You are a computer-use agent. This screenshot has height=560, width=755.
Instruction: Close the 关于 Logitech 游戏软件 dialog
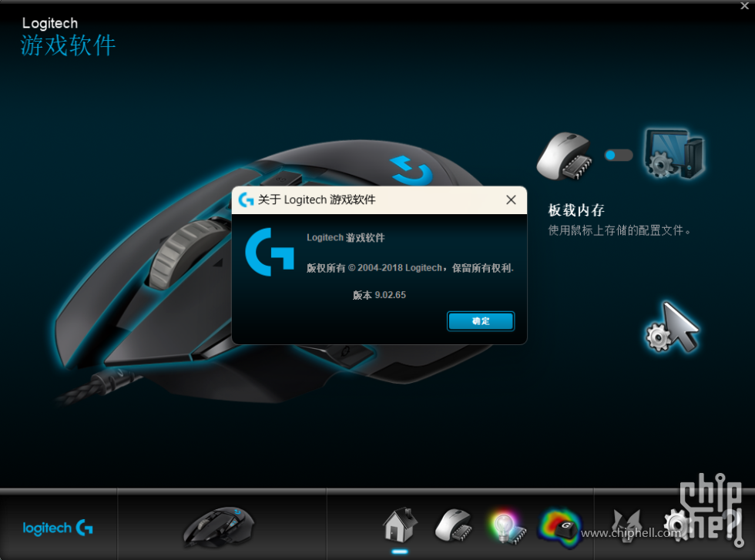(x=511, y=200)
